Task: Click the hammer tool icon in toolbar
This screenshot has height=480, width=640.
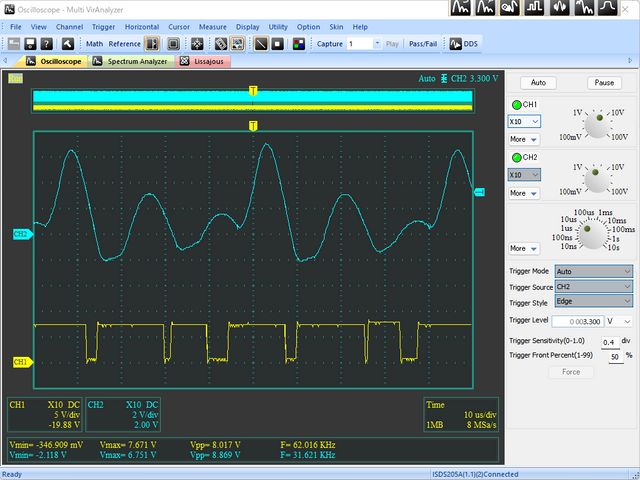Action: (68, 44)
